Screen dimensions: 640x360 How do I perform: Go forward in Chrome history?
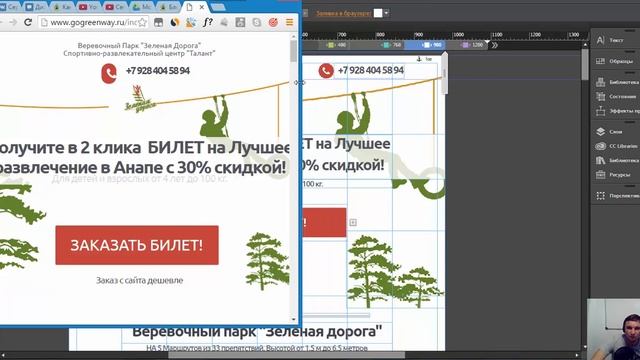[x=13, y=22]
